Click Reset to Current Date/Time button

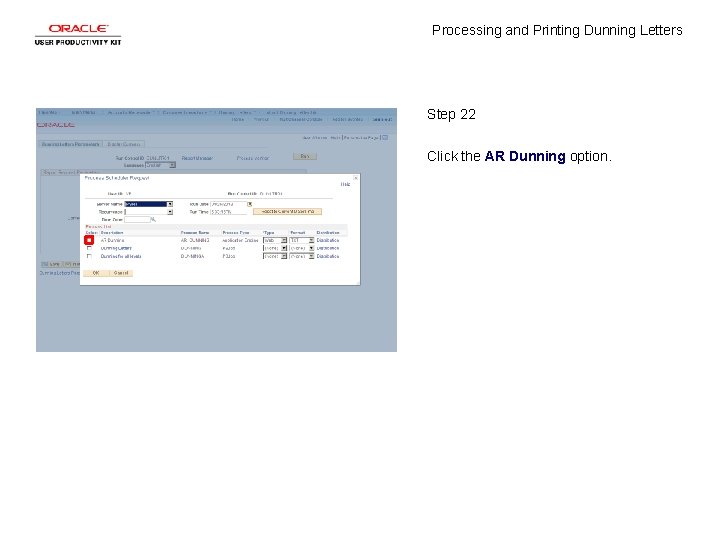(x=287, y=212)
